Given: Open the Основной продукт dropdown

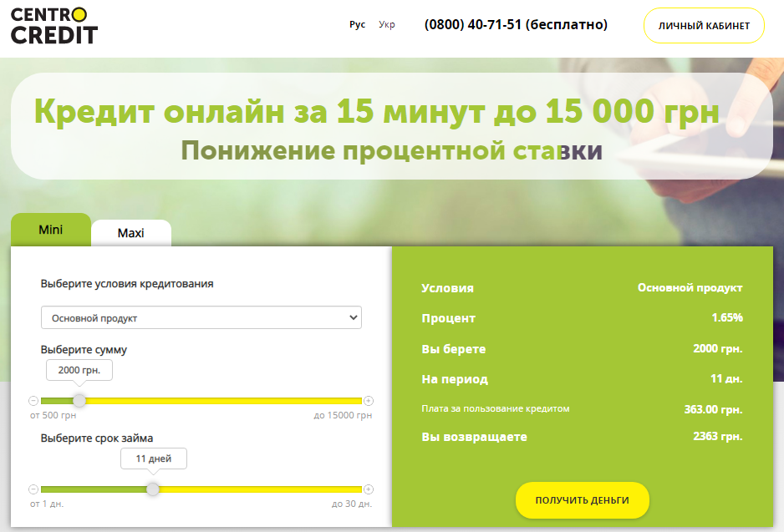Looking at the screenshot, I should click(x=201, y=317).
